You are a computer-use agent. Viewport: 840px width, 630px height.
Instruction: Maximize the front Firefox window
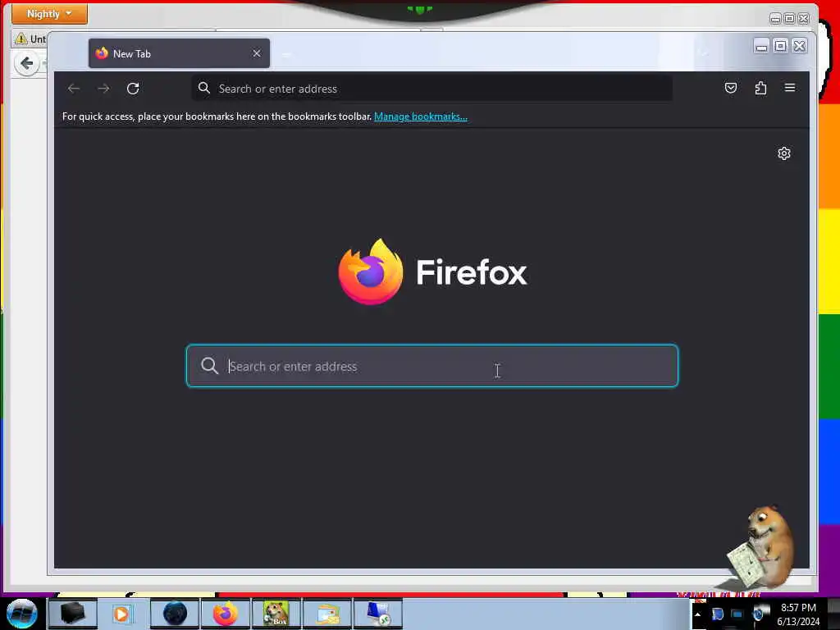pos(781,46)
